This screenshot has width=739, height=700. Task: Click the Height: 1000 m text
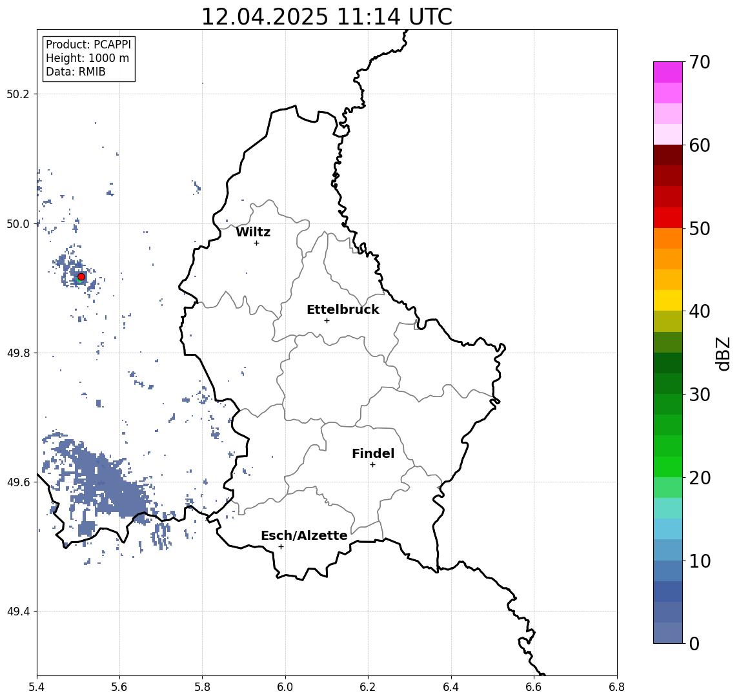coord(87,58)
